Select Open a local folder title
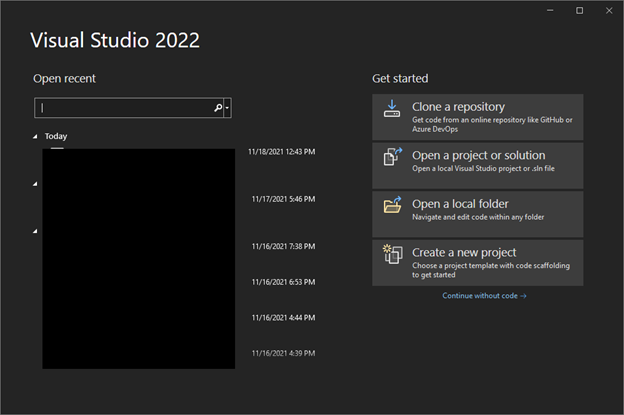This screenshot has width=624, height=415. pyautogui.click(x=460, y=204)
